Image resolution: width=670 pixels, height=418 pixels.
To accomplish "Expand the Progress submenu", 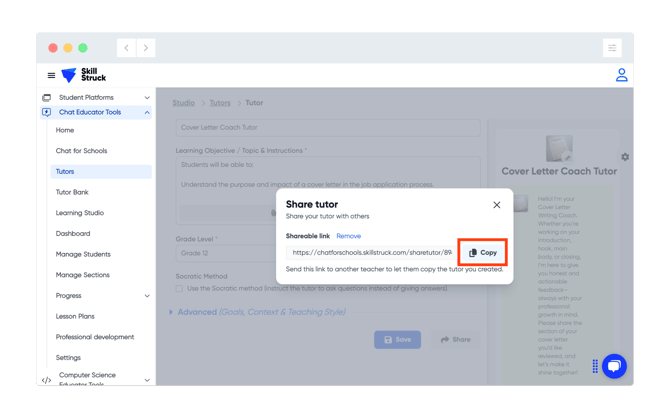I will click(x=147, y=296).
